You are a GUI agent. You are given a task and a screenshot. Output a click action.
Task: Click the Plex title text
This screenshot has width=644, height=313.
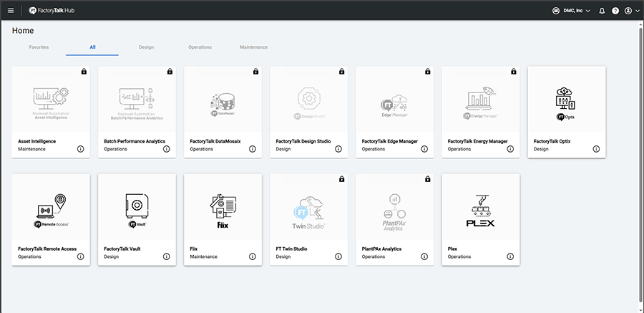452,249
